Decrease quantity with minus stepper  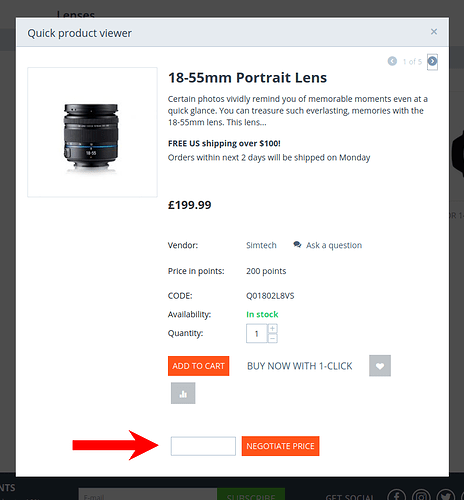pyautogui.click(x=272, y=338)
